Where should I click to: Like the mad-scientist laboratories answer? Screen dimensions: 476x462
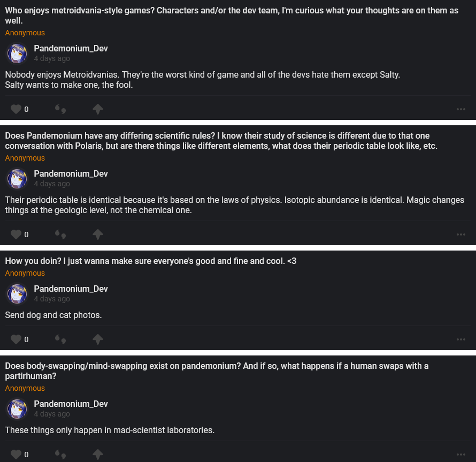pyautogui.click(x=16, y=455)
